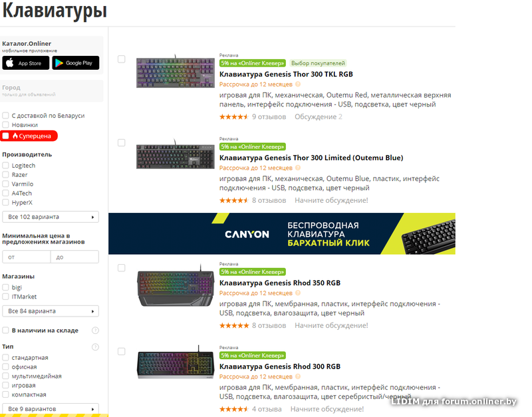Open 'Клавиатура Genesis Rhod 350 RGB' product link
This screenshot has height=417, width=532.
pos(280,283)
